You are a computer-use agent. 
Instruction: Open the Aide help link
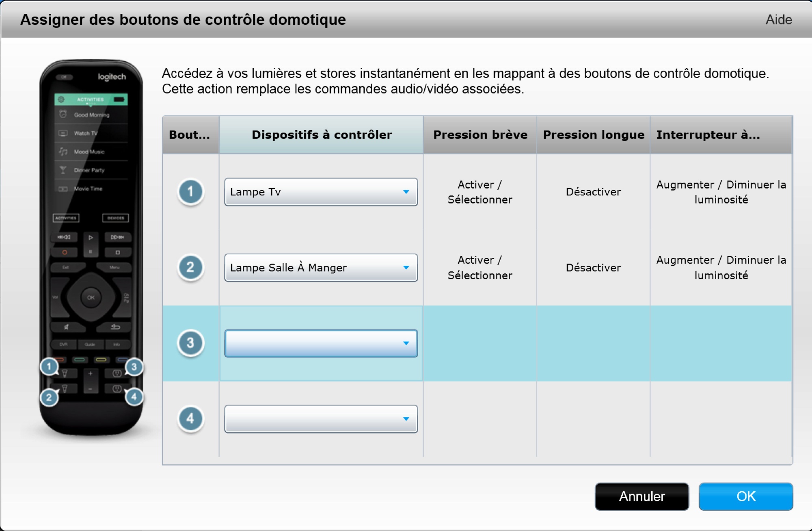tap(779, 20)
